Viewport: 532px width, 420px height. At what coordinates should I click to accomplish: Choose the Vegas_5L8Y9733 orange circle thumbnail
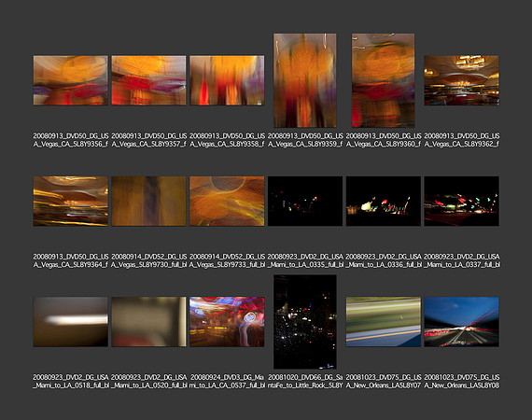click(x=227, y=201)
